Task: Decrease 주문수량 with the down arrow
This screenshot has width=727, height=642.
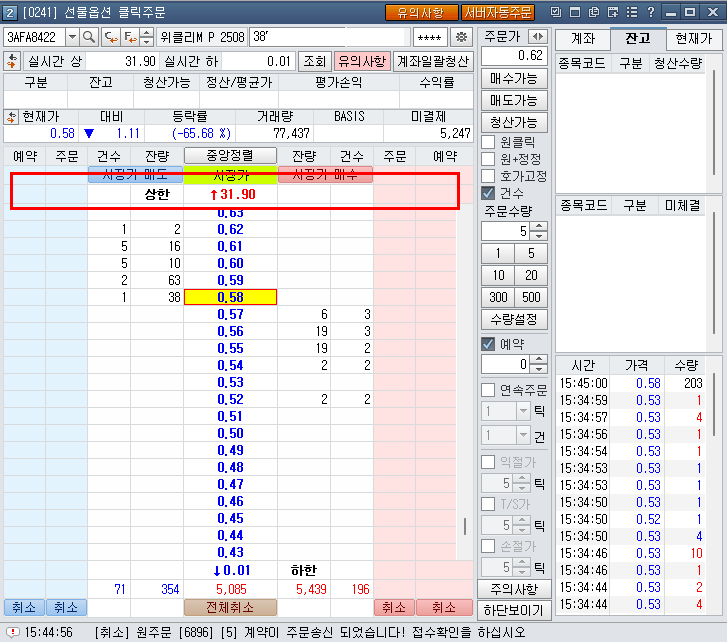Action: pos(539,235)
